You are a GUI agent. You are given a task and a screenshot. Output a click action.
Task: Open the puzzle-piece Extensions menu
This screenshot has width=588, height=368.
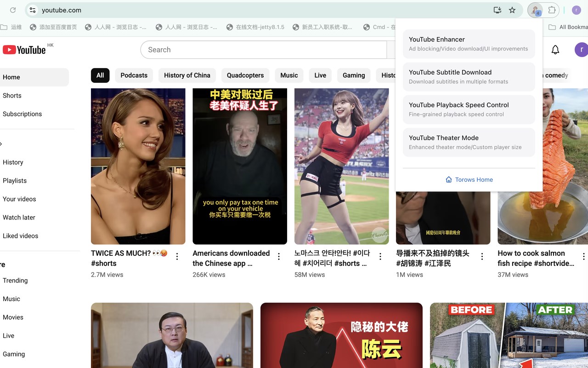pos(552,10)
